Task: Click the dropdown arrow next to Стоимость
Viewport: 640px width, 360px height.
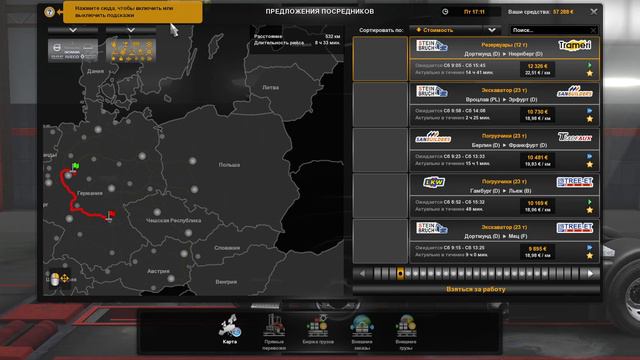Action: (492, 30)
